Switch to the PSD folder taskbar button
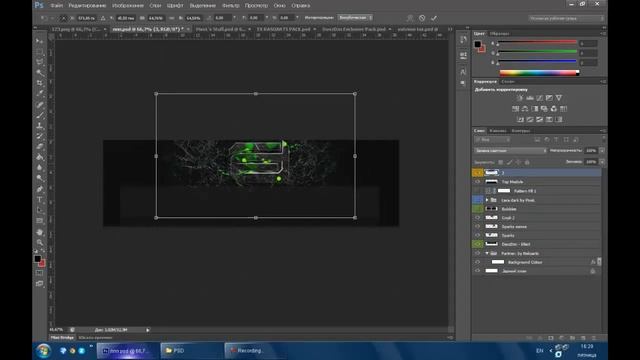Image resolution: width=640 pixels, height=360 pixels. coord(192,351)
